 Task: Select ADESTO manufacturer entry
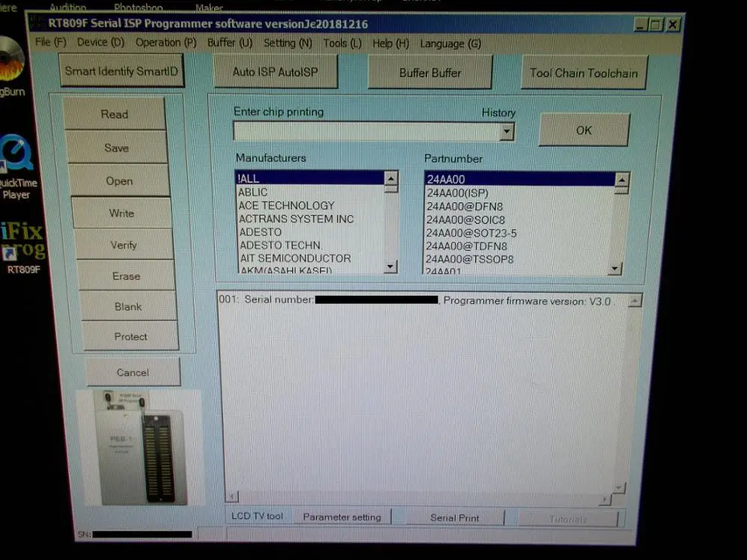point(311,232)
